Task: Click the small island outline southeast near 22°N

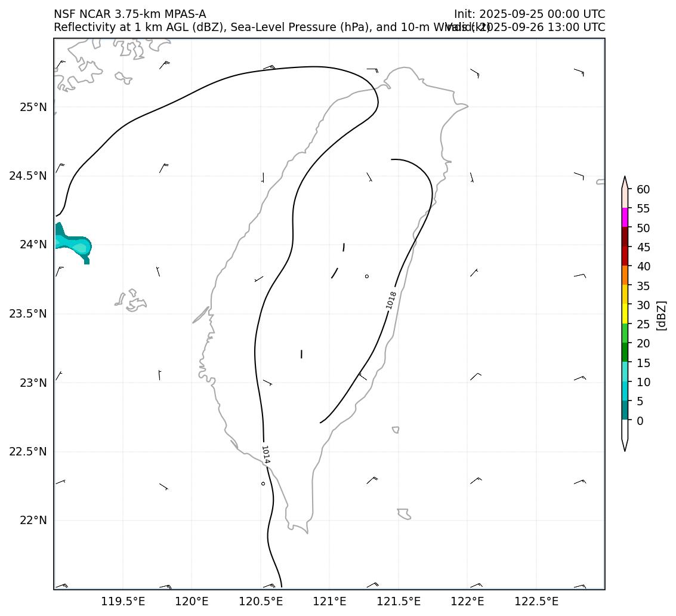Action: point(403,513)
